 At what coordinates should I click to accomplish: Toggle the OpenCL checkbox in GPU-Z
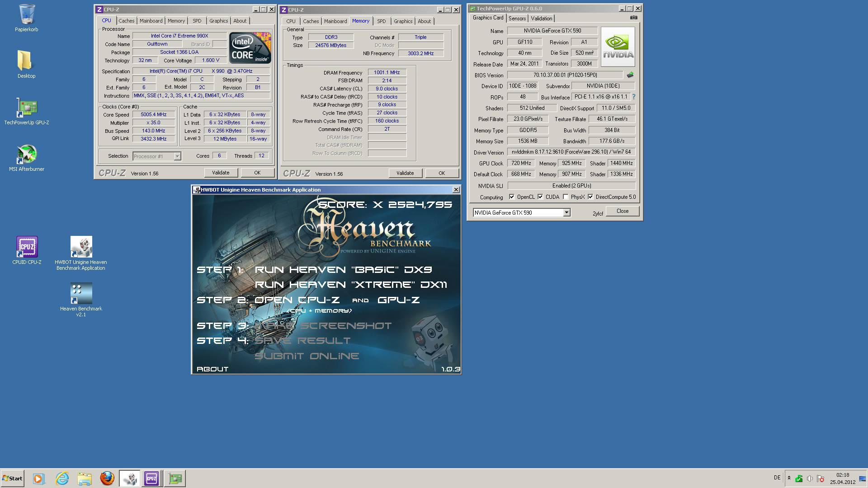[x=512, y=197]
